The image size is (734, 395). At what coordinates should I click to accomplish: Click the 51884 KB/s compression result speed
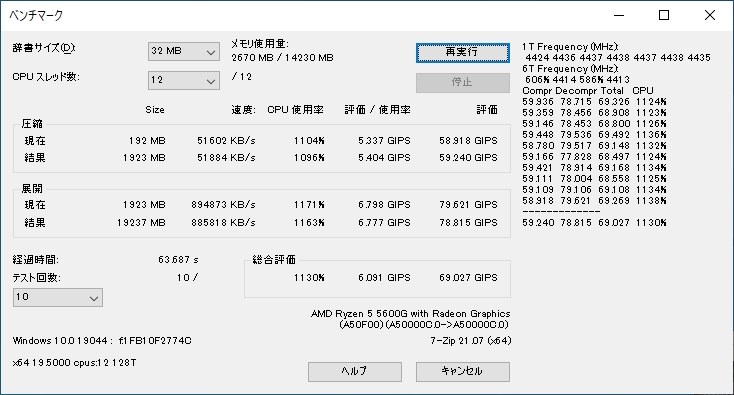226,158
